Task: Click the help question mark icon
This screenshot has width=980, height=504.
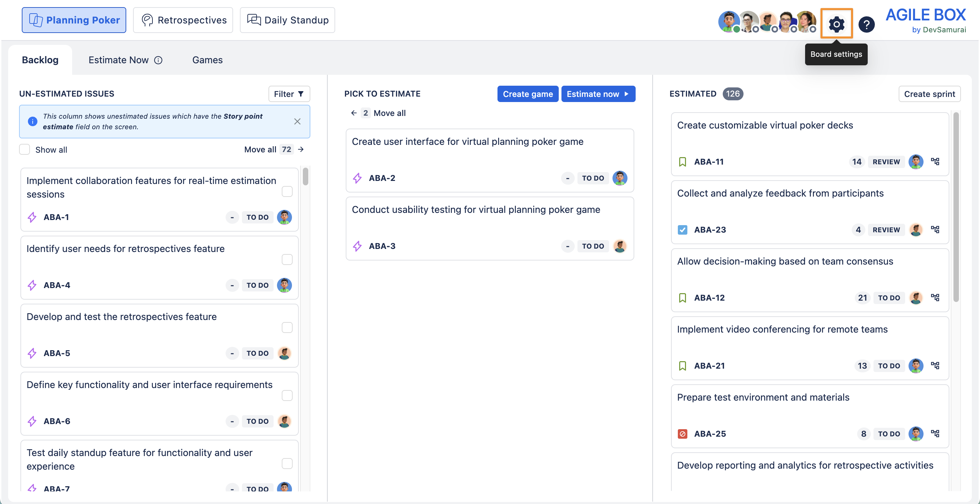Action: click(x=866, y=25)
